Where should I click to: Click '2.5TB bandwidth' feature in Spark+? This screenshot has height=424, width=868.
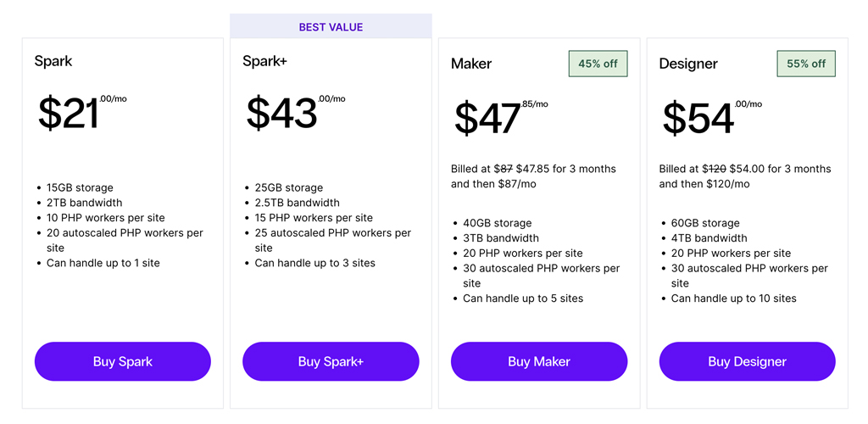[x=298, y=203]
